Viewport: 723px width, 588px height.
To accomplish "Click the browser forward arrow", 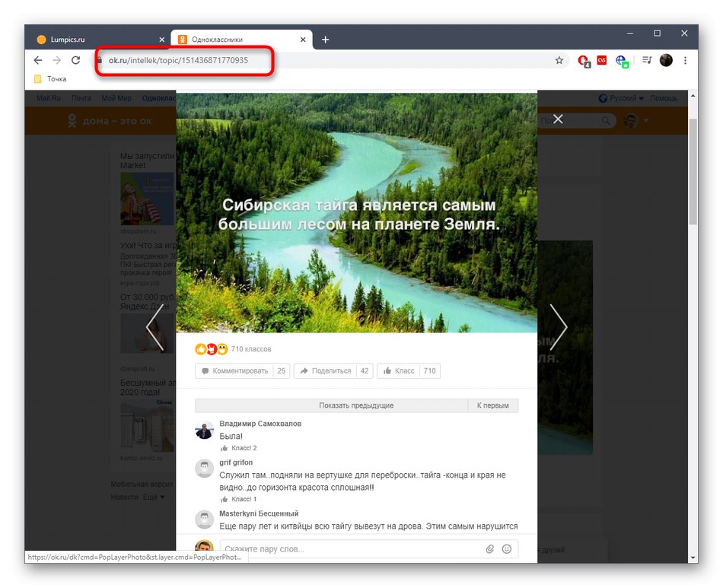I will (x=57, y=60).
